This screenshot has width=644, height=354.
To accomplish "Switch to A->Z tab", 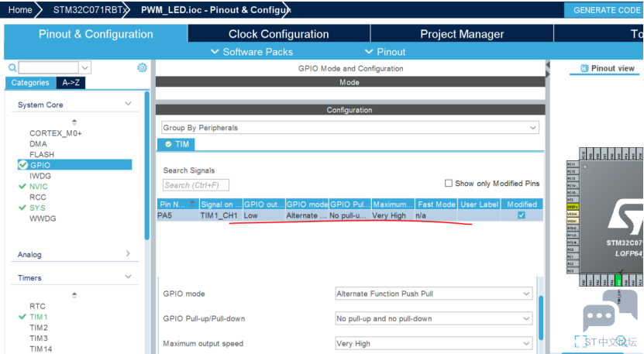I will point(71,83).
